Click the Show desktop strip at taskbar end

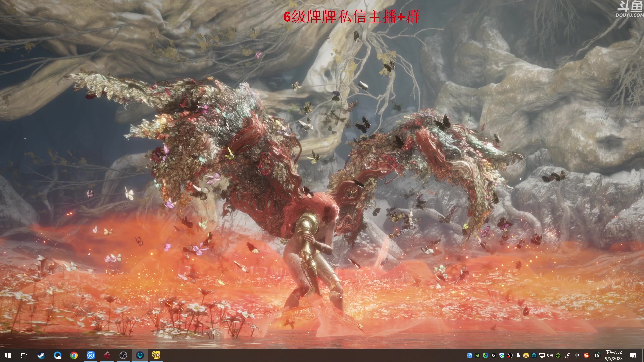[643, 355]
